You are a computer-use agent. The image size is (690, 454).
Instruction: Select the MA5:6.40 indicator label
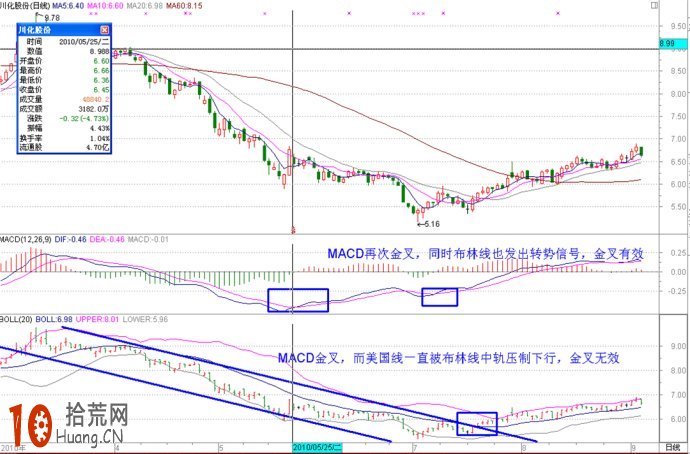click(x=68, y=6)
